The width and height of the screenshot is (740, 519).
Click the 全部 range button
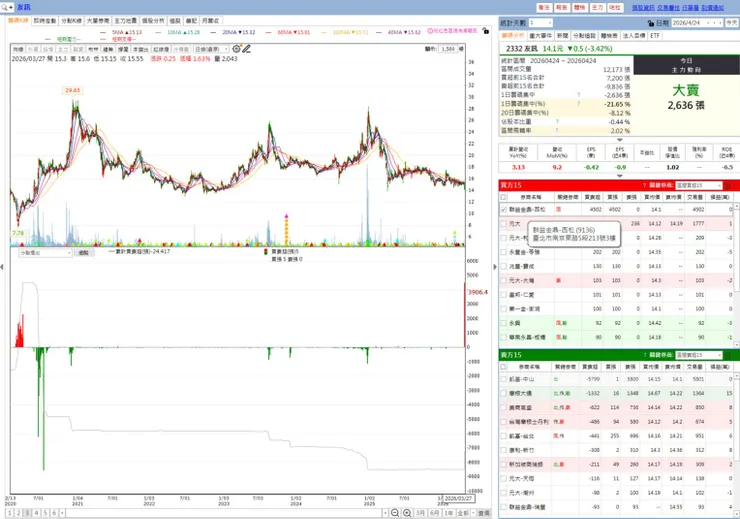(463, 513)
